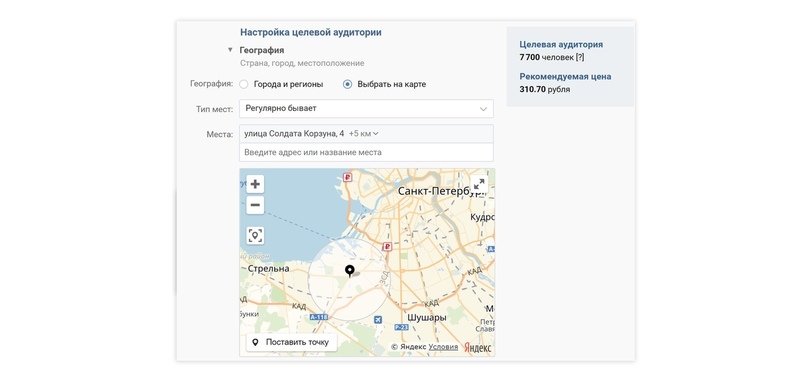This screenshot has height=385, width=807.
Task: Select the 'Города и регионы' radio option
Action: 244,84
